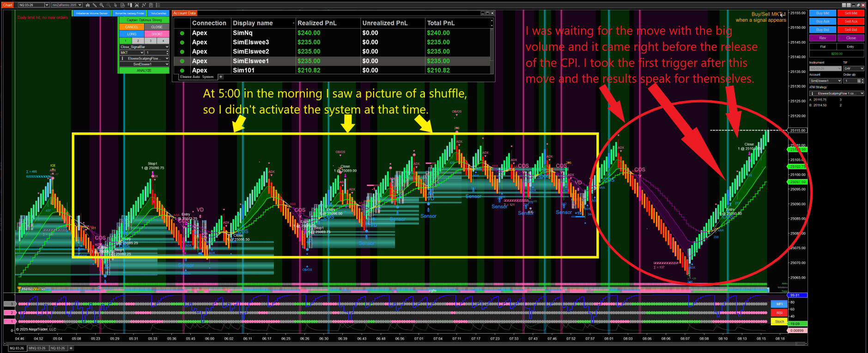Click the green ANALYZE button

tap(144, 71)
